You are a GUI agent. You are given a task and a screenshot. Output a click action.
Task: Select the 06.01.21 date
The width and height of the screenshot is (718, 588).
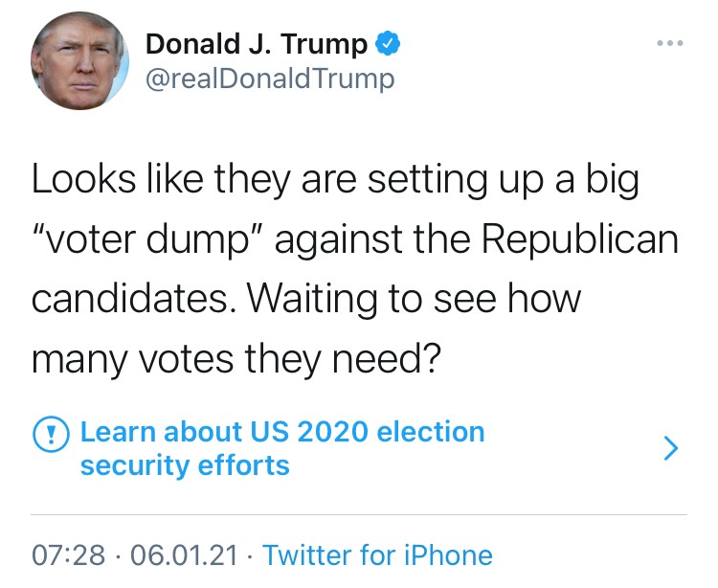pyautogui.click(x=180, y=554)
